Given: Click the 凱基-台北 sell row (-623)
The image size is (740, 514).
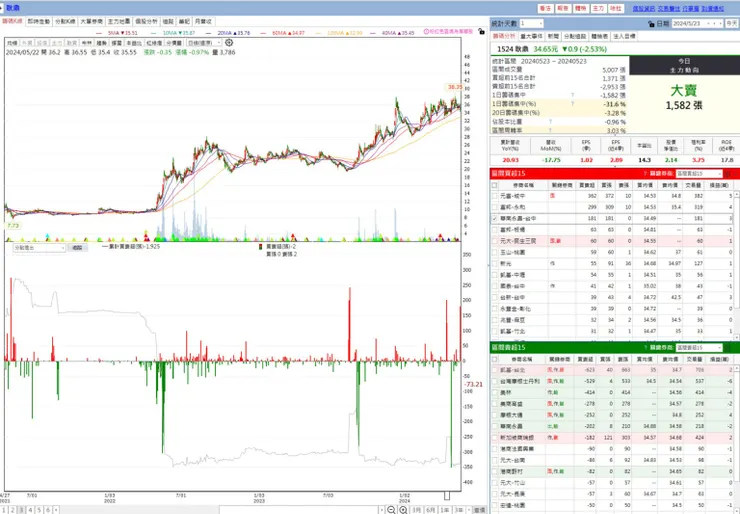Looking at the screenshot, I should tap(612, 370).
